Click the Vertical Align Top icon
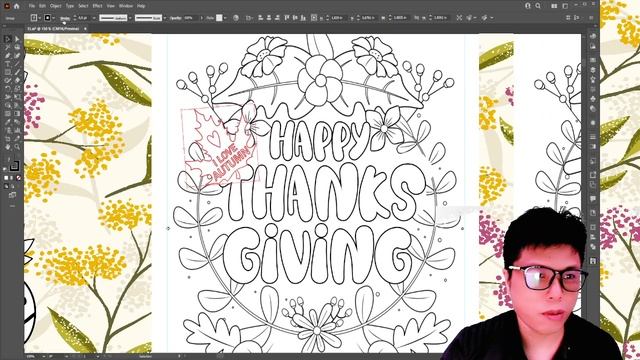This screenshot has width=640, height=360. [x=287, y=18]
